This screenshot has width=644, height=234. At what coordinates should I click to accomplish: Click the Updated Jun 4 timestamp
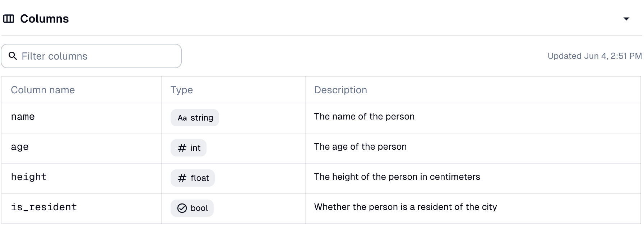pyautogui.click(x=594, y=56)
